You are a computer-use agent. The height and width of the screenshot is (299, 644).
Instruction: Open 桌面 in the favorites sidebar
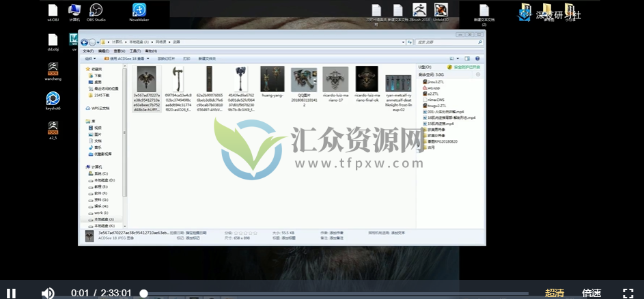[95, 82]
